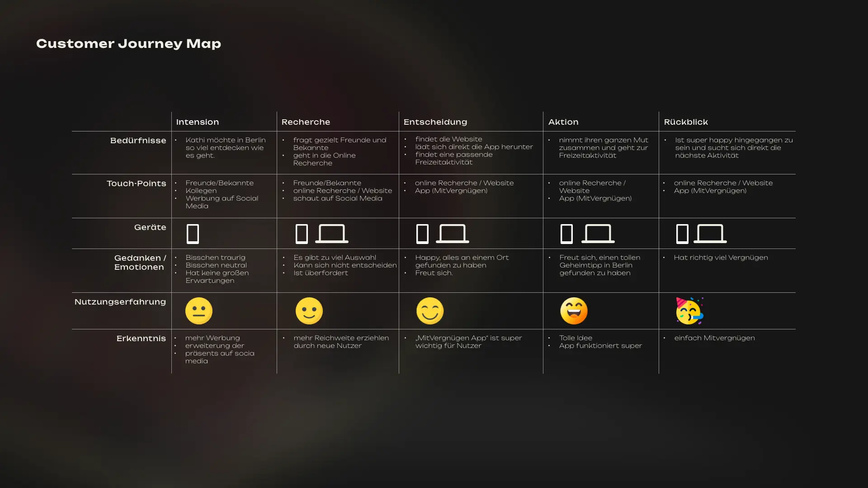The image size is (868, 488).
Task: Click the slightly smiling emoji in Recherche
Action: coord(308,310)
